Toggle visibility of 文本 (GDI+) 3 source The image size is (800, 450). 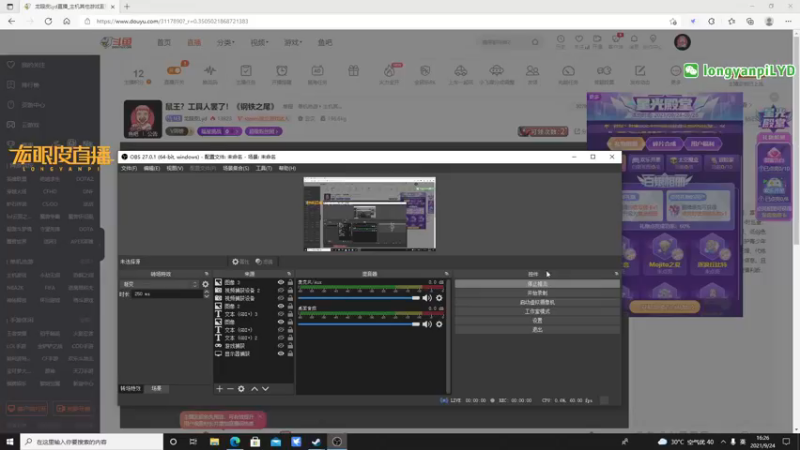pyautogui.click(x=281, y=314)
